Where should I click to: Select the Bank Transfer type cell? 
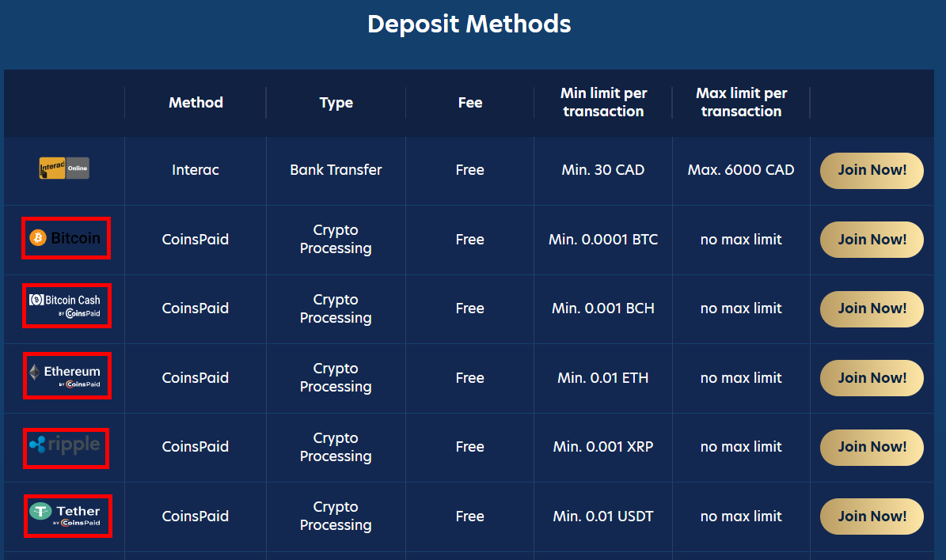coord(336,170)
